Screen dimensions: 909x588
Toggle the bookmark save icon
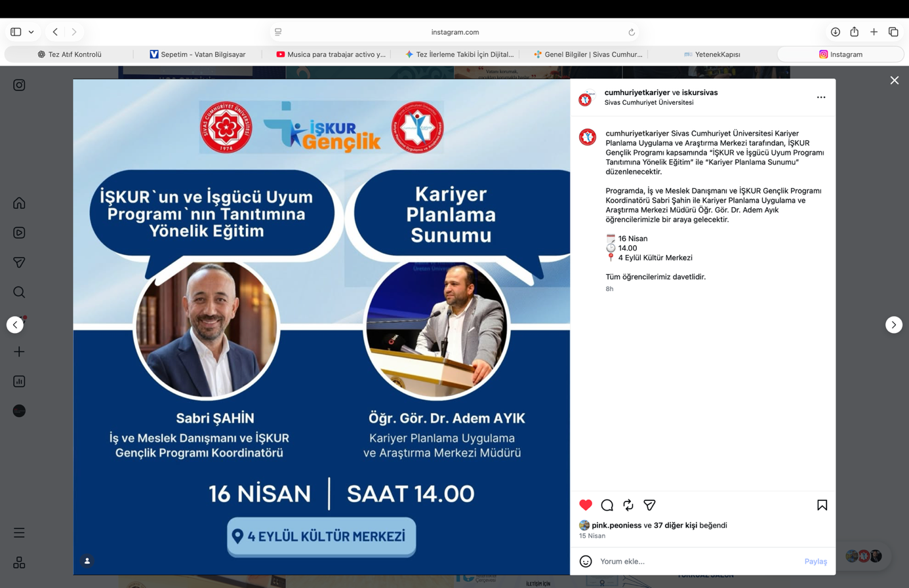pos(822,505)
